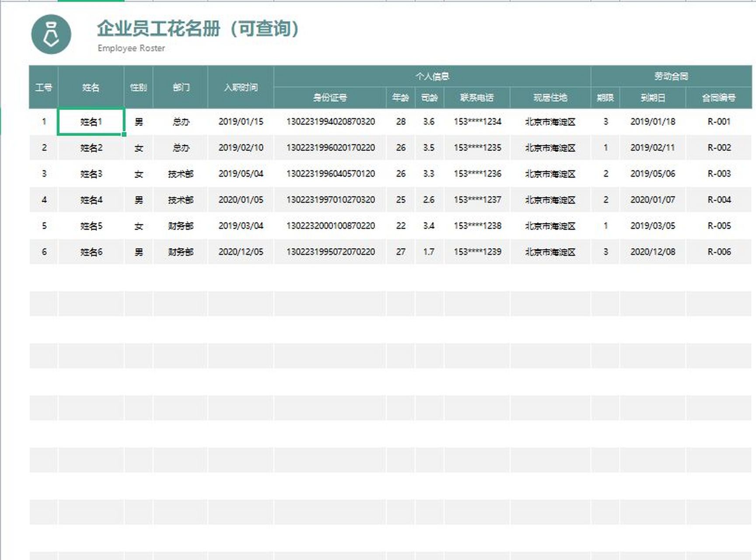
Task: Select the 到期日 column header
Action: tap(653, 98)
